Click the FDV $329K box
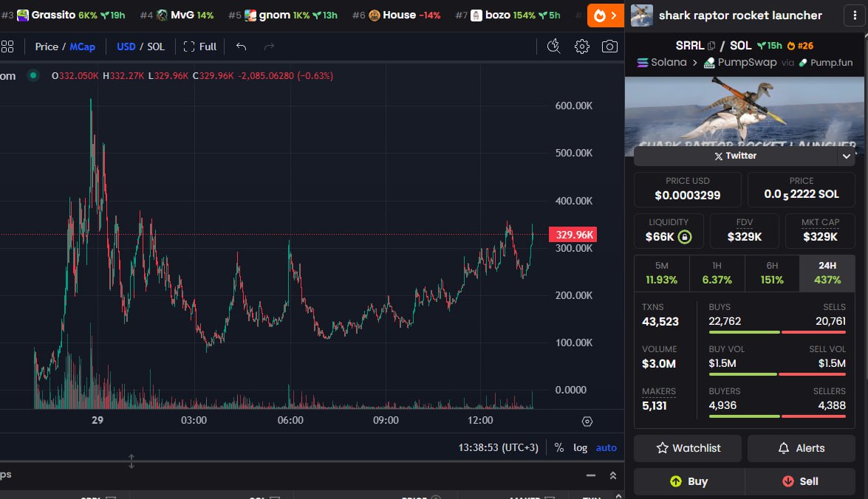The height and width of the screenshot is (499, 868). (745, 231)
